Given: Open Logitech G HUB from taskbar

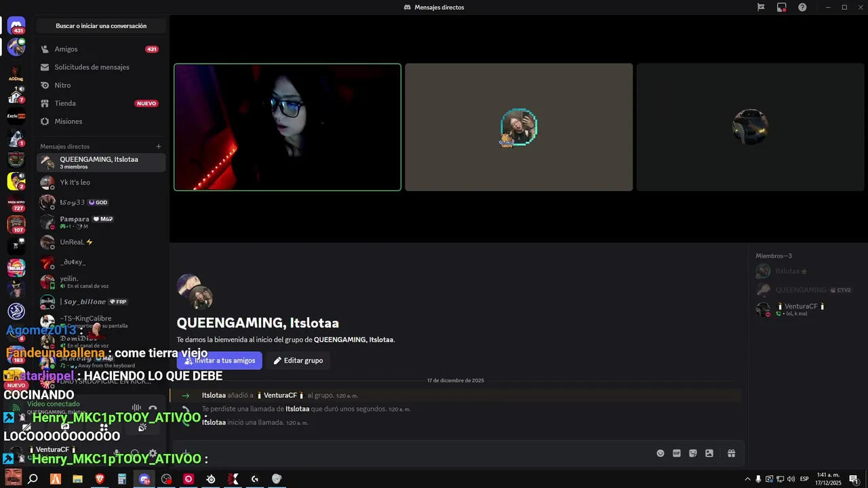Looking at the screenshot, I should 255,479.
